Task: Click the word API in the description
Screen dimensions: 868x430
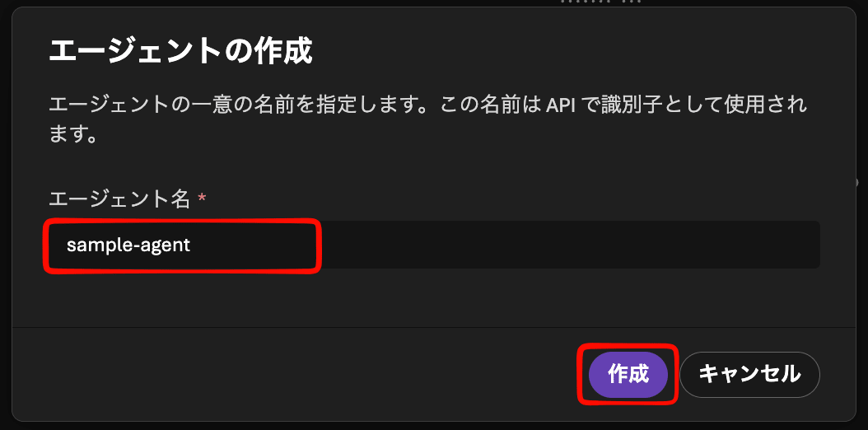Action: 563,105
